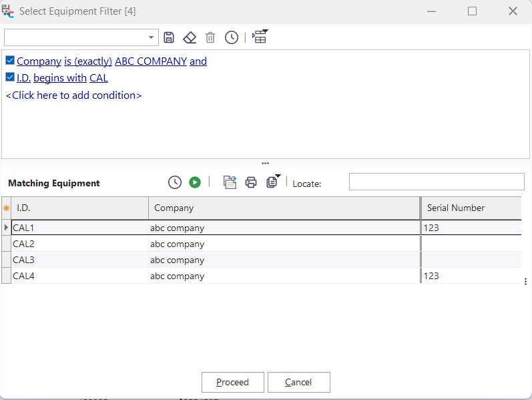
Task: Uncheck the I.D. begins with condition checkbox
Action: click(10, 77)
